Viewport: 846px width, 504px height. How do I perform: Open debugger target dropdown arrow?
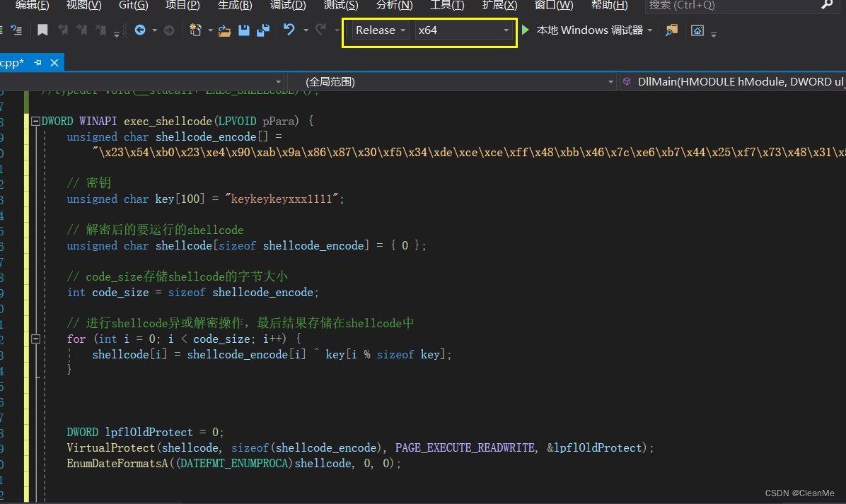click(649, 30)
